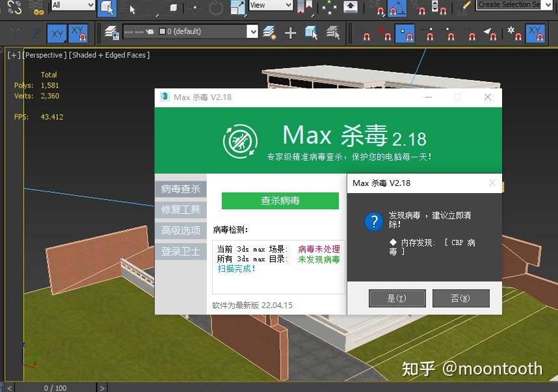Open the 高级选项 panel
The image size is (558, 392).
180,229
